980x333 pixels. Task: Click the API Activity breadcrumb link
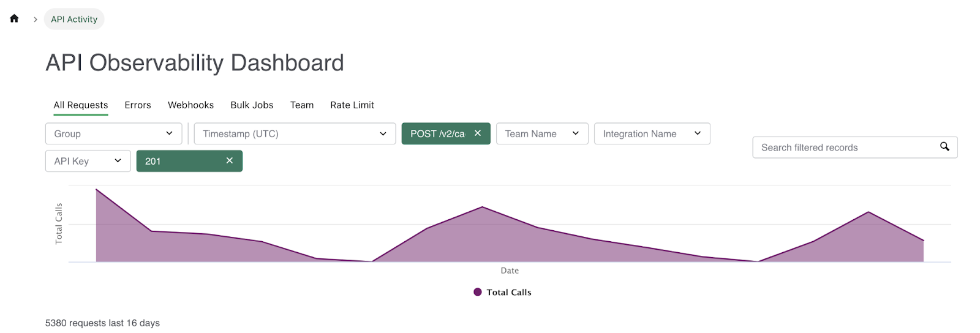tap(74, 20)
